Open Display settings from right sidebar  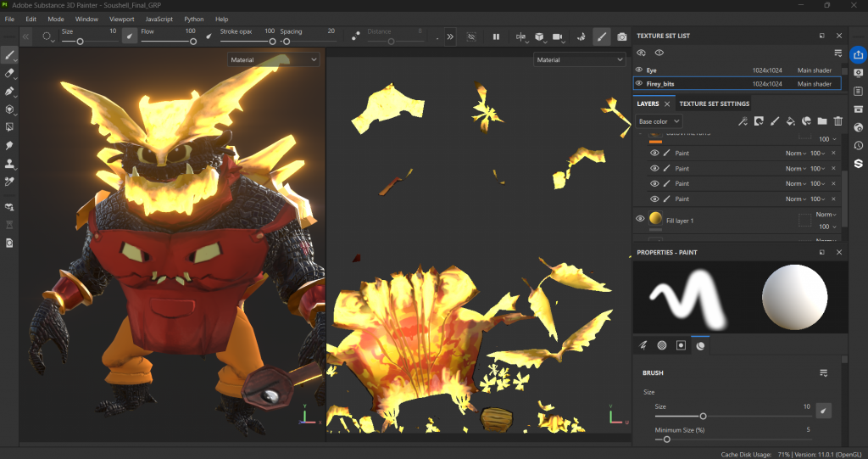(x=858, y=73)
